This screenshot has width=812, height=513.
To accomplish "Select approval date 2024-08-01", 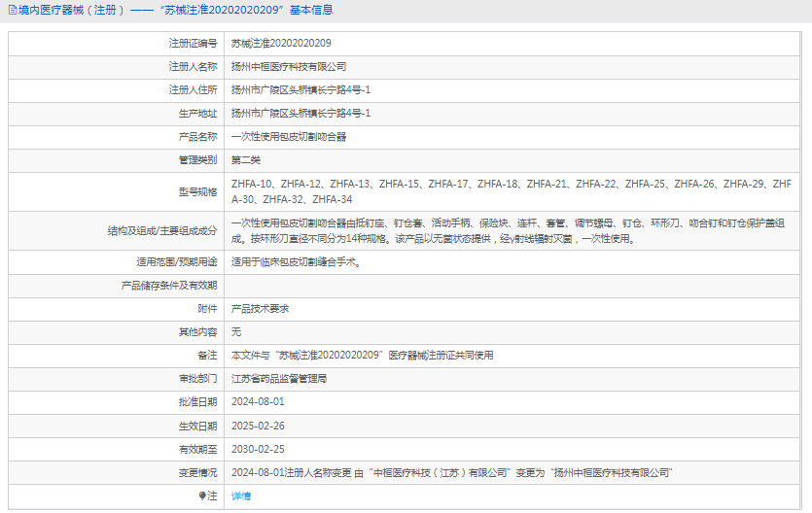I will 258,402.
